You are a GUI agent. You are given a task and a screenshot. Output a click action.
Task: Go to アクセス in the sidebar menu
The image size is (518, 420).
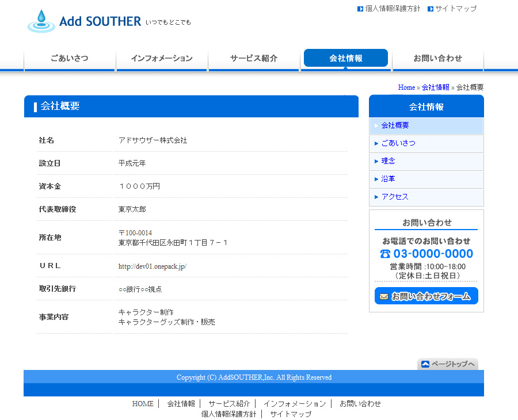pos(395,197)
